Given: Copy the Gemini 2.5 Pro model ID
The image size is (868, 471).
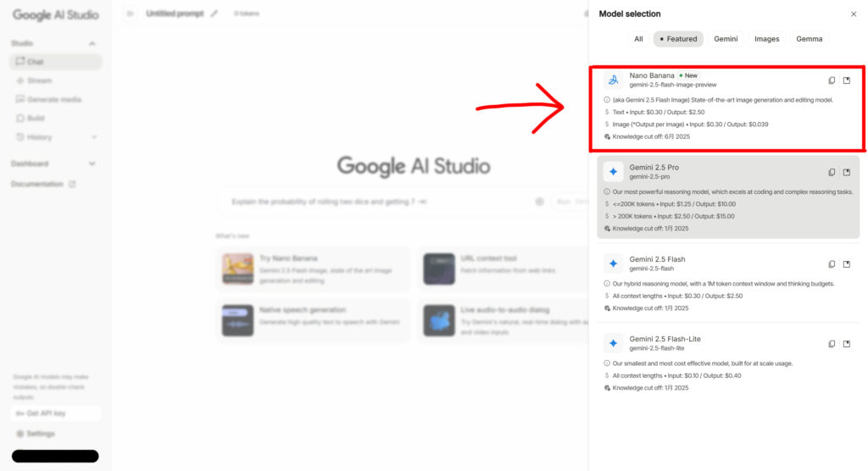Looking at the screenshot, I should 832,173.
